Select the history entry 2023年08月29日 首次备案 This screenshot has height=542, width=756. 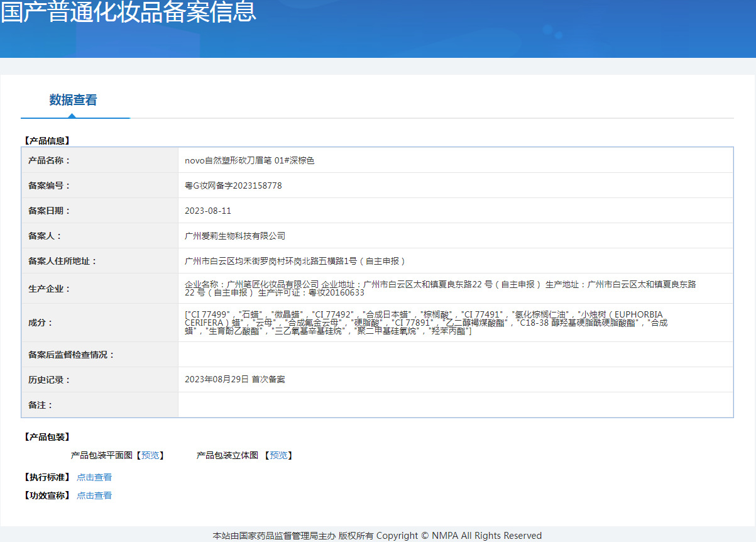[x=235, y=380]
